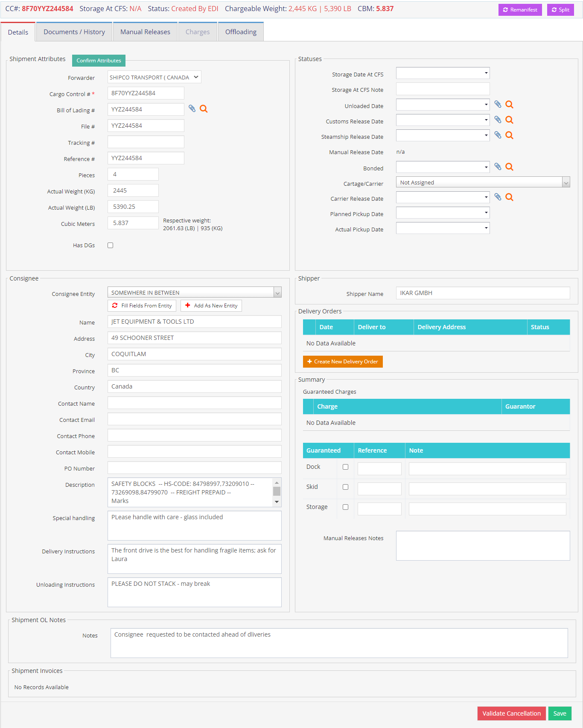Click the paperclip icon for Steamship Release Date
The image size is (583, 728).
pyautogui.click(x=498, y=135)
